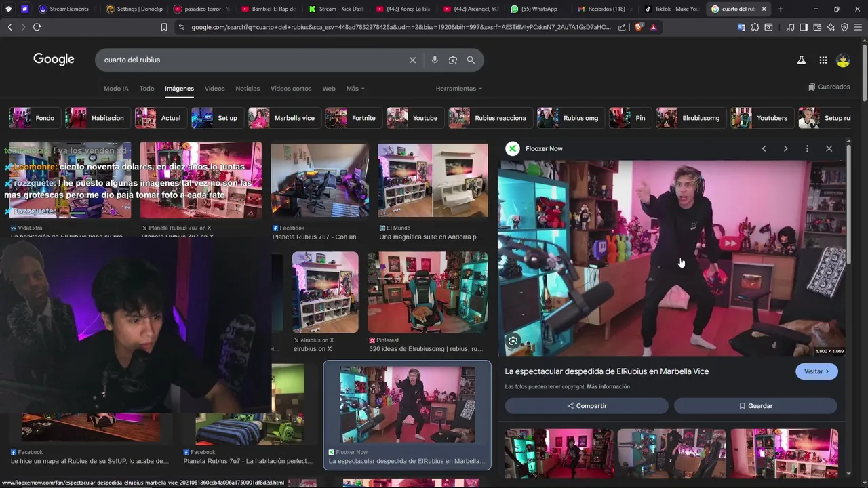868x488 pixels.
Task: Click Compartir button in preview
Action: coord(587,405)
